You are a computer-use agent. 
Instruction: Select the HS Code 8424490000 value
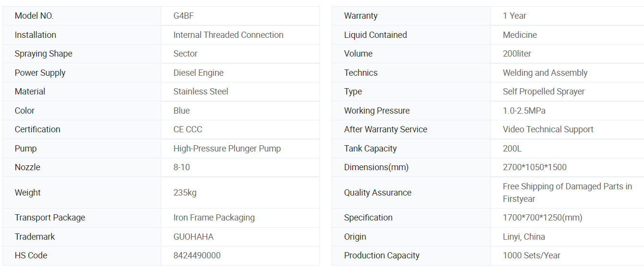point(197,255)
